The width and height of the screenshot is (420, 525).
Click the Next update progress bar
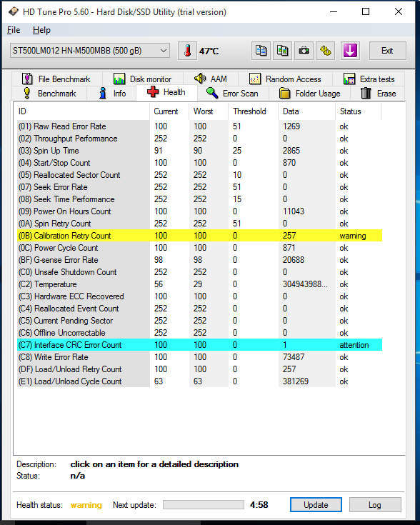pyautogui.click(x=204, y=504)
